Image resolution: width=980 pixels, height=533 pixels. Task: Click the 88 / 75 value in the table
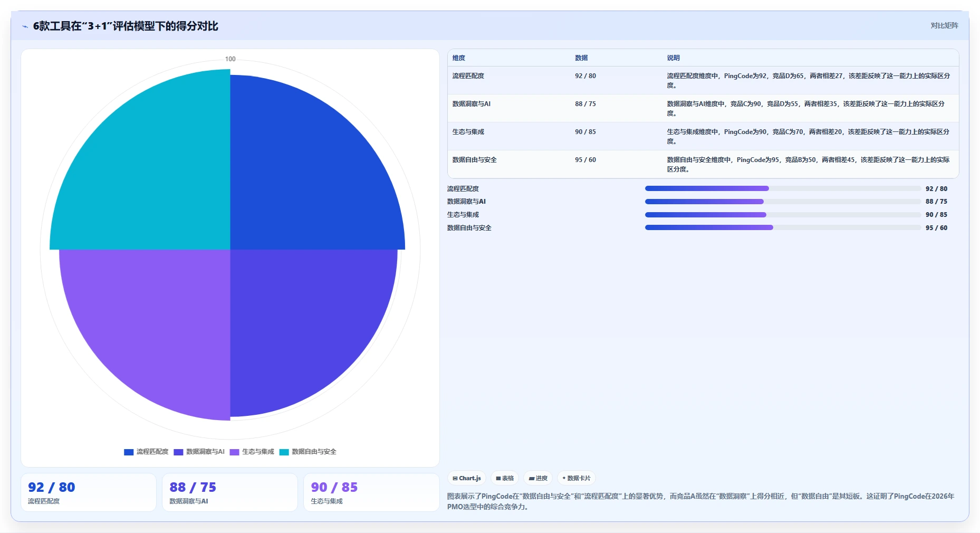click(585, 104)
